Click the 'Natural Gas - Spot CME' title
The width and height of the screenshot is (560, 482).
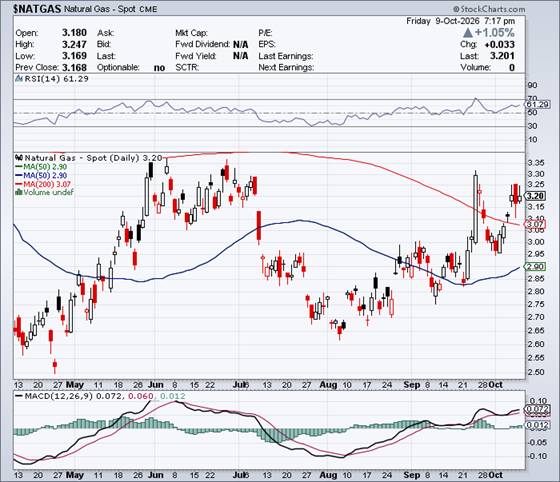click(x=110, y=9)
